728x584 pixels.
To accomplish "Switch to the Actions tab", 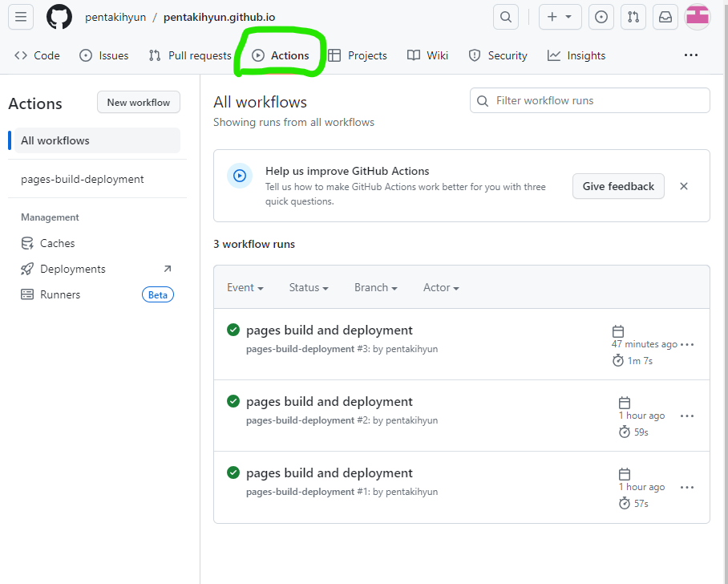I will click(281, 55).
